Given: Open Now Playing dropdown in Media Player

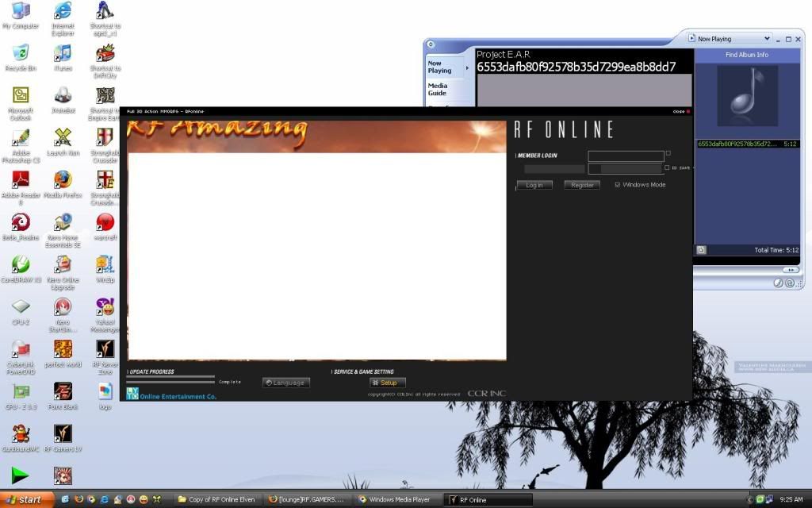Looking at the screenshot, I should 767,38.
